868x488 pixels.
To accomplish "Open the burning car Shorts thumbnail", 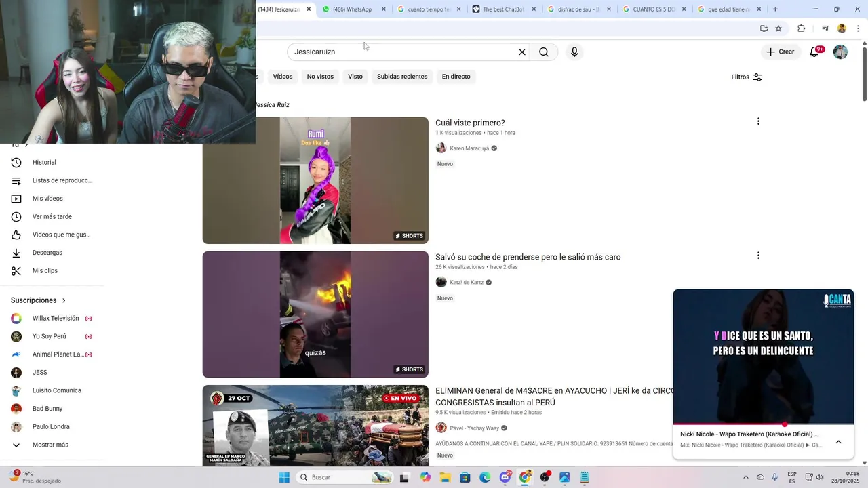I will click(x=315, y=314).
